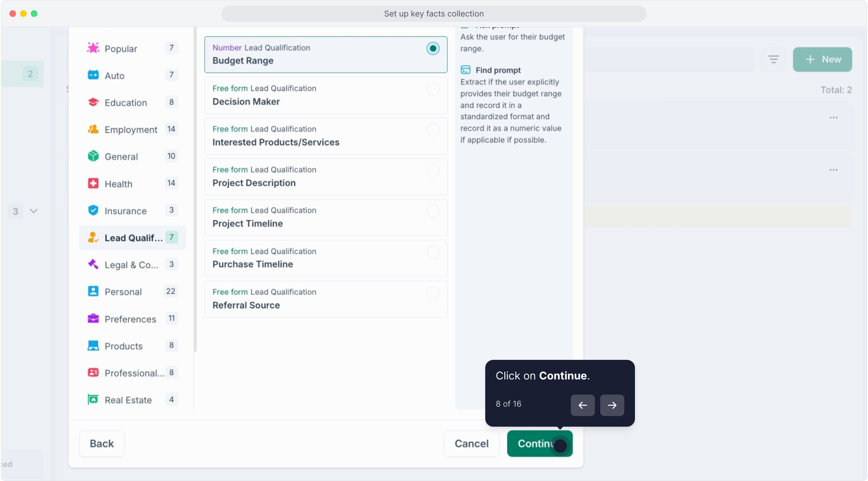Click the filter icon beside New
This screenshot has height=481, width=868.
tap(774, 59)
